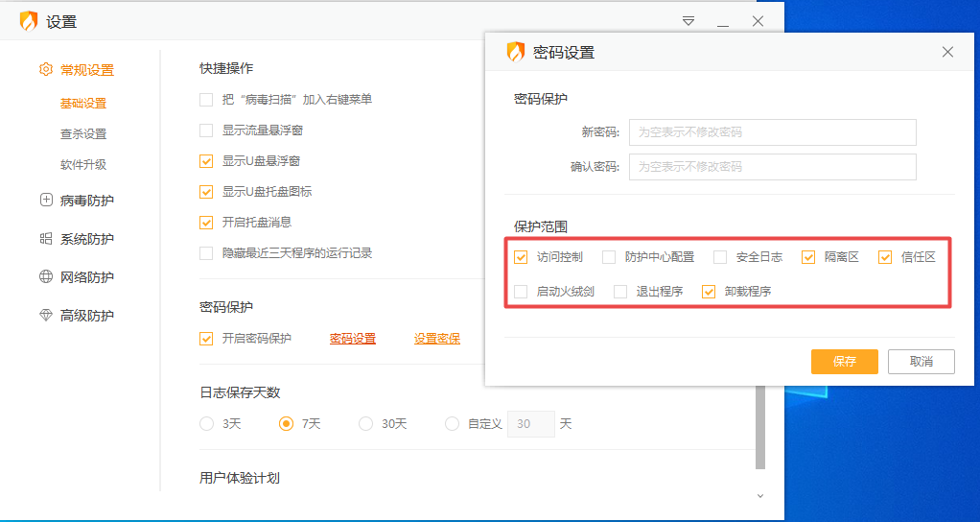Open the title bar dropdown triangle menu
980x522 pixels.
688,21
